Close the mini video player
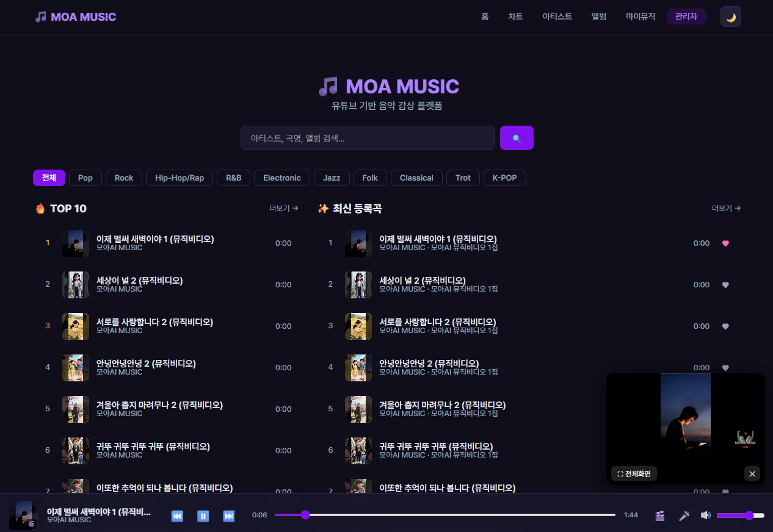 pos(752,473)
